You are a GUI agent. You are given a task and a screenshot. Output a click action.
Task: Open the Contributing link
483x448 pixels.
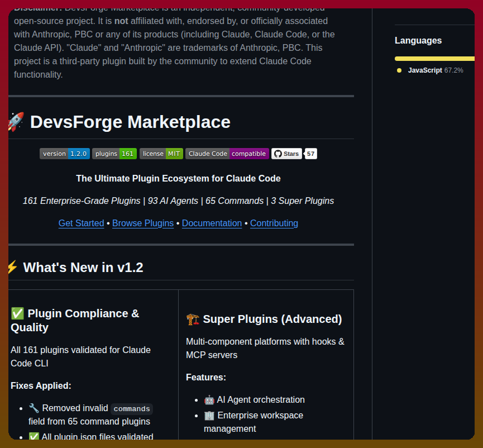[274, 223]
